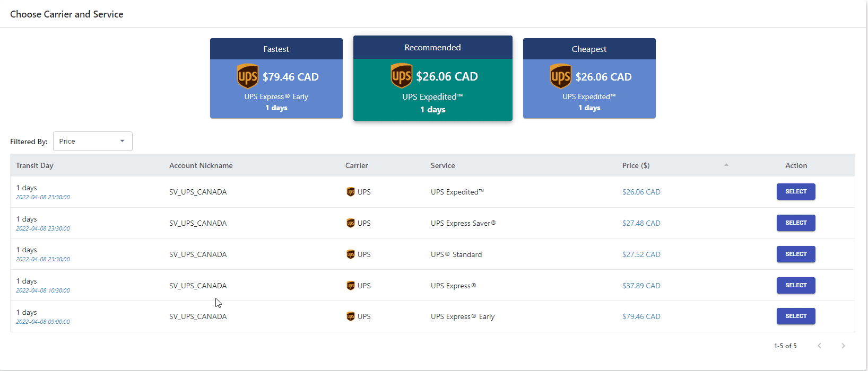Select the UPS Expedited service for $26.06

[796, 192]
